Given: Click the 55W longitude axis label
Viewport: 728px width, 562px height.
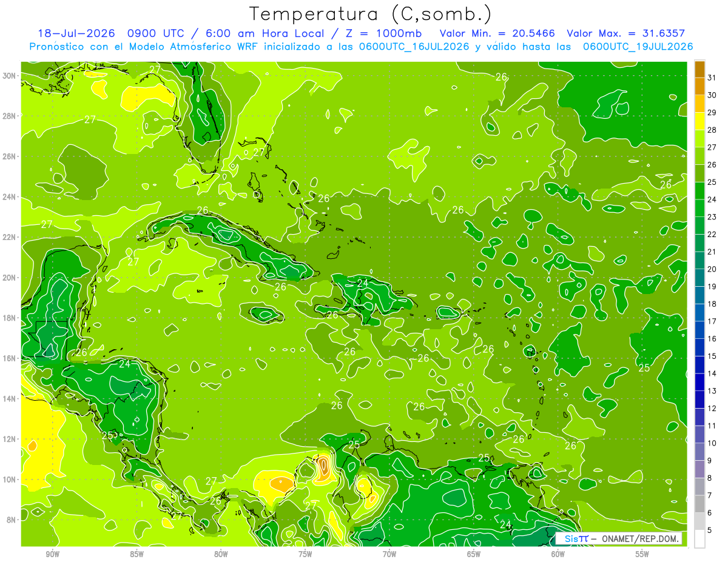Looking at the screenshot, I should click(642, 554).
